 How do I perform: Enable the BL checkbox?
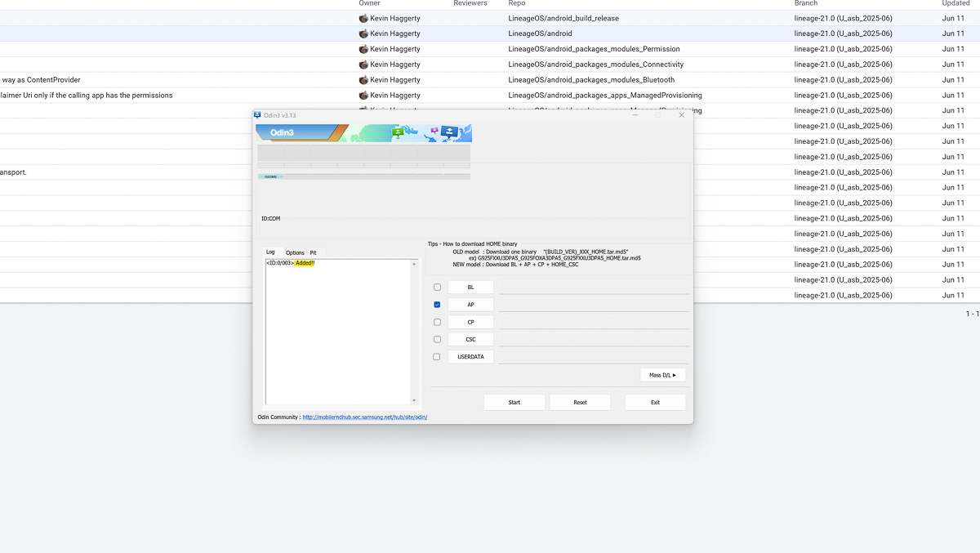[437, 288]
